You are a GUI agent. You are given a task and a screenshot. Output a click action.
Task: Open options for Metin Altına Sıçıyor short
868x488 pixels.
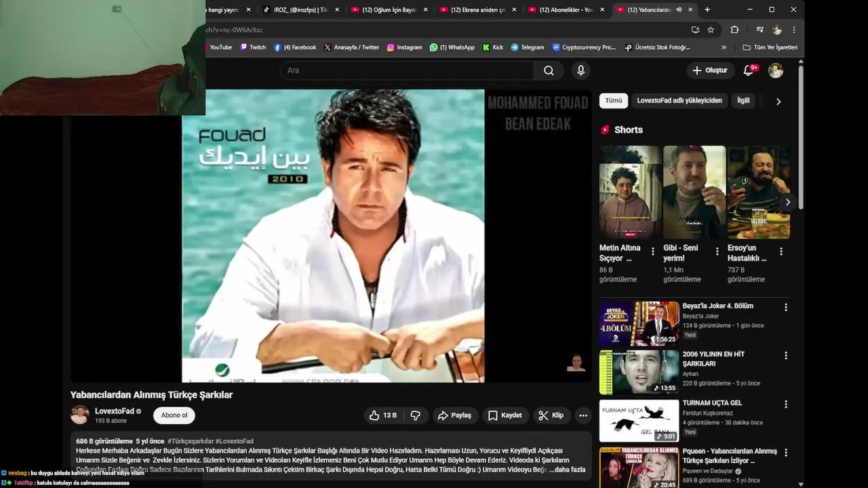coord(653,251)
